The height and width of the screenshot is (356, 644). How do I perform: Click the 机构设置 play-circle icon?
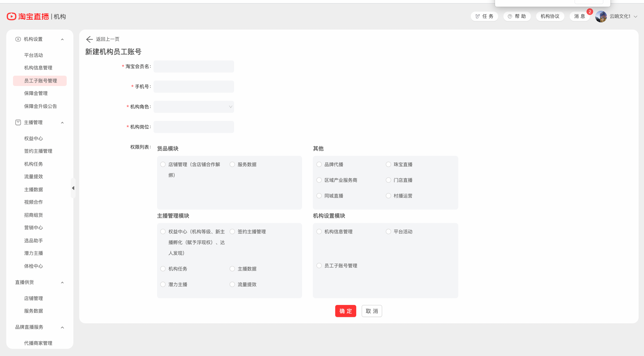[18, 39]
